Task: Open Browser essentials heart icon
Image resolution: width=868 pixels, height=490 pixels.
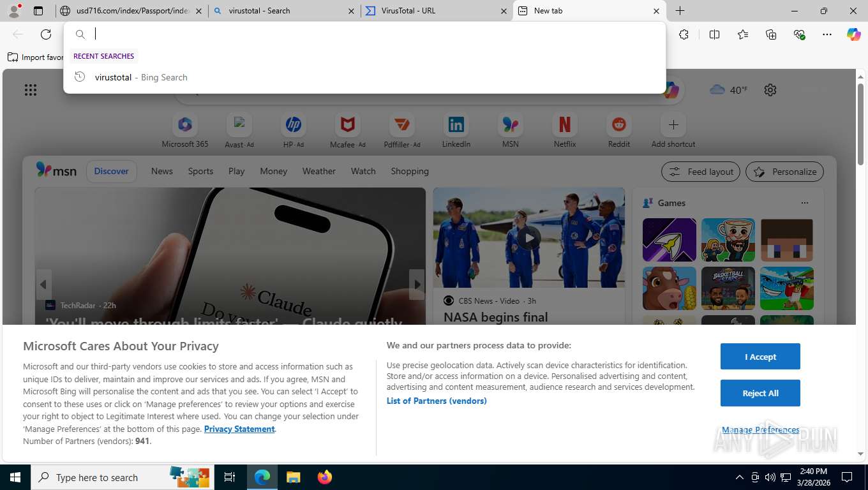Action: (799, 34)
